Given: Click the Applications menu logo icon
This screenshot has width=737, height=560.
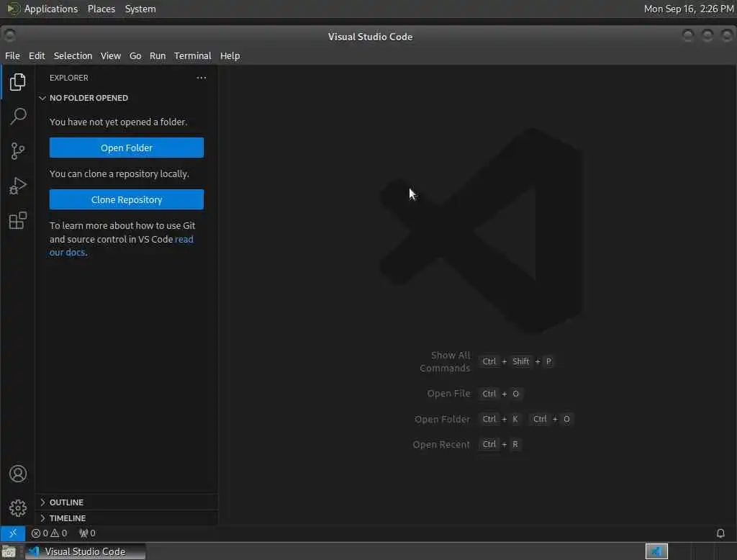Looking at the screenshot, I should coord(13,9).
